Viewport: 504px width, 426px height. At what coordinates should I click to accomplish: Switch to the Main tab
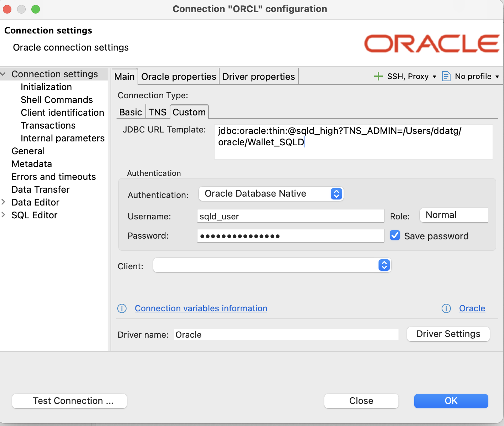click(x=124, y=77)
